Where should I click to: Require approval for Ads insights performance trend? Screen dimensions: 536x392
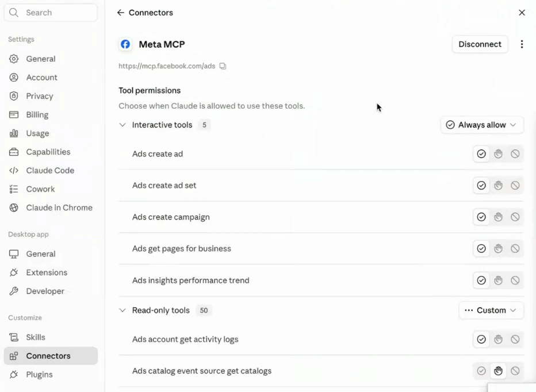pyautogui.click(x=499, y=280)
